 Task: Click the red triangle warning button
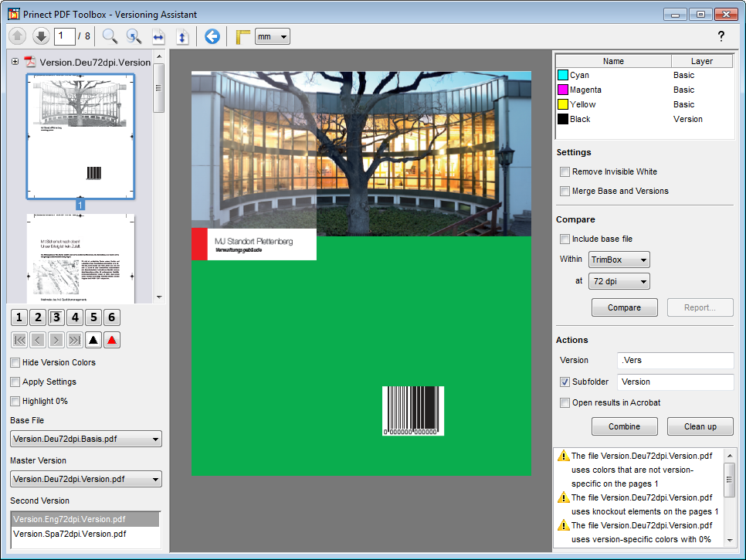tap(112, 340)
